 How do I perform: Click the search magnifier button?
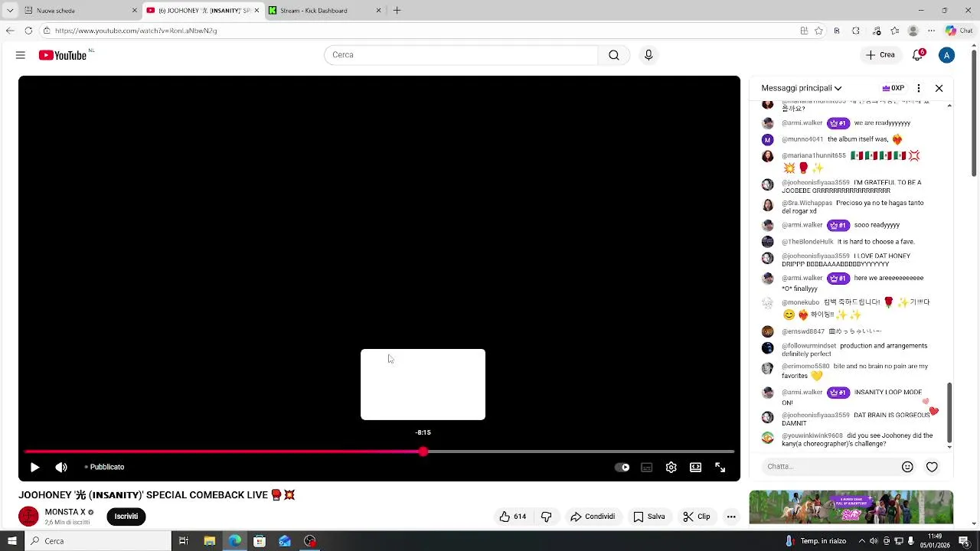(x=614, y=55)
